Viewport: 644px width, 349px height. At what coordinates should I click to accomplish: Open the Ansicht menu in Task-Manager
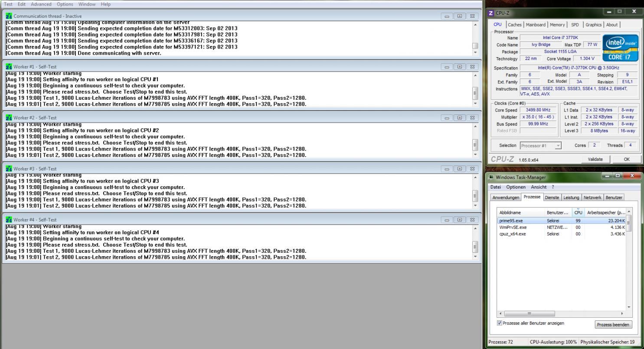point(539,187)
